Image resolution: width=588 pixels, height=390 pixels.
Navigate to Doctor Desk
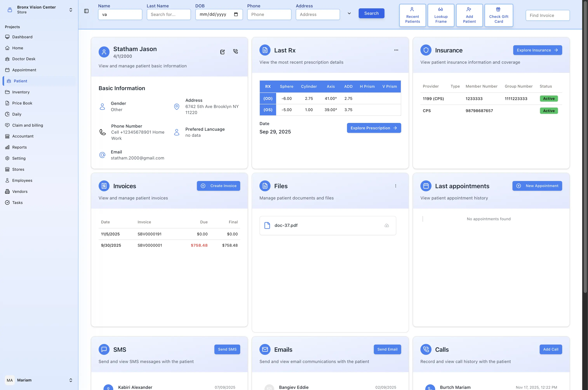click(x=24, y=59)
